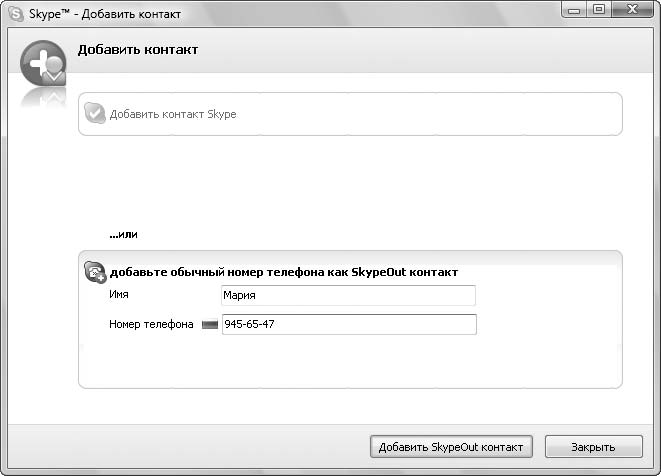661x476 pixels.
Task: Click the '...или' text
Action: [123, 234]
